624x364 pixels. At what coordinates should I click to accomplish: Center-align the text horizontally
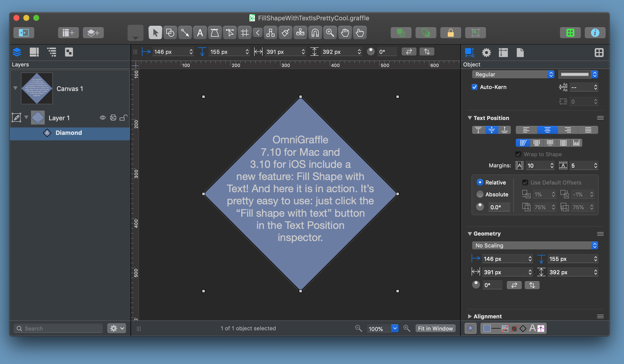(x=547, y=130)
